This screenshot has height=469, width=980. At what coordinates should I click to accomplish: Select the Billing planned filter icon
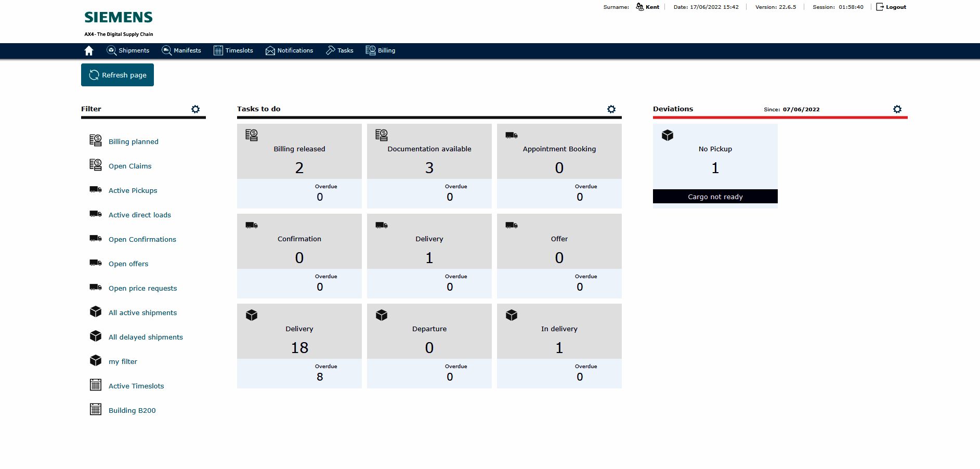[x=95, y=140]
